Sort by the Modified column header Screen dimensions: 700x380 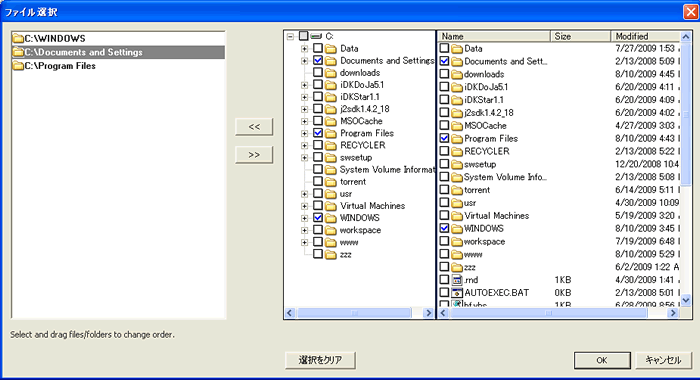point(645,36)
